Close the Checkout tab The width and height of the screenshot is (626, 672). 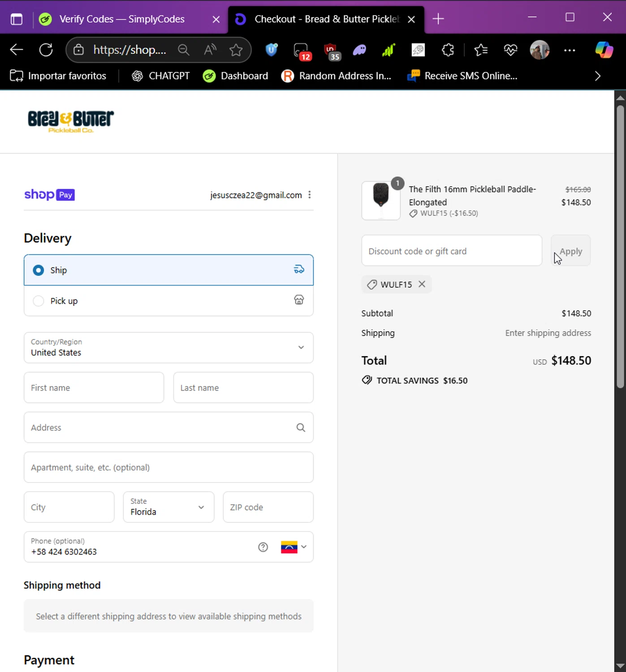(x=411, y=19)
